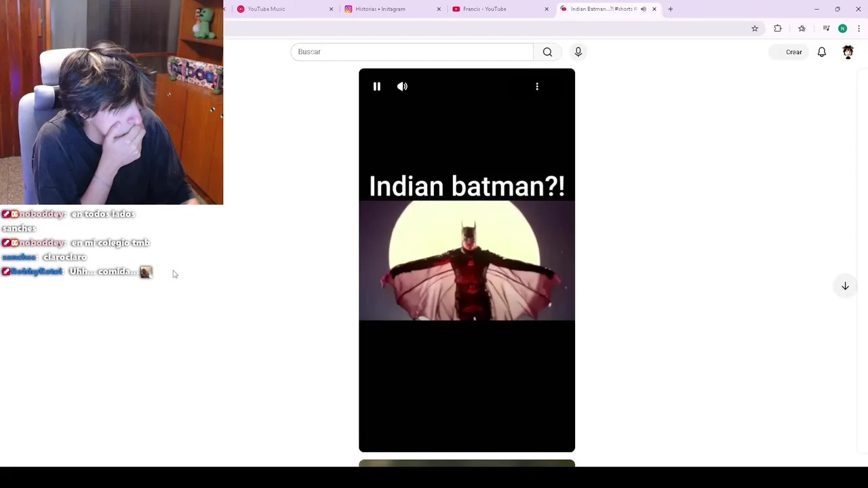Click the YouTube search magnifier button
The width and height of the screenshot is (868, 488).
coord(547,52)
